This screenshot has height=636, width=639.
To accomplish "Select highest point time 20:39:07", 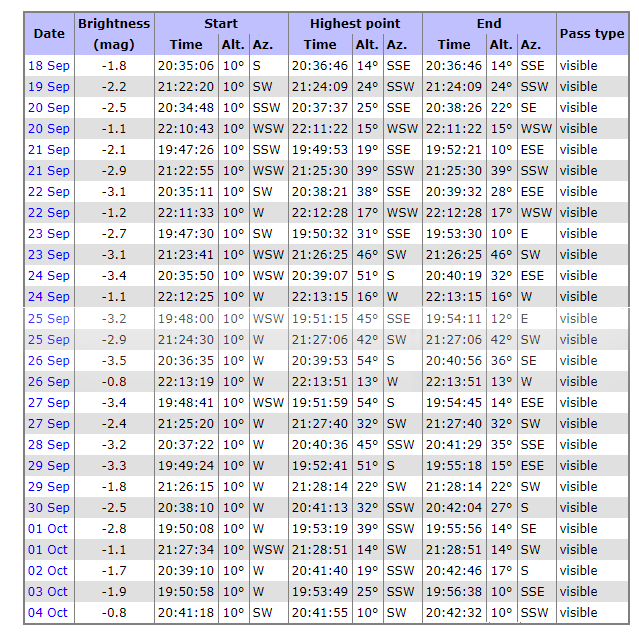I will [x=320, y=276].
